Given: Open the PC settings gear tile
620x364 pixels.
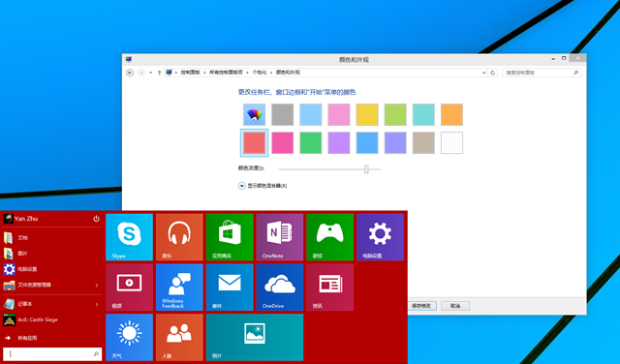Looking at the screenshot, I should 381,237.
